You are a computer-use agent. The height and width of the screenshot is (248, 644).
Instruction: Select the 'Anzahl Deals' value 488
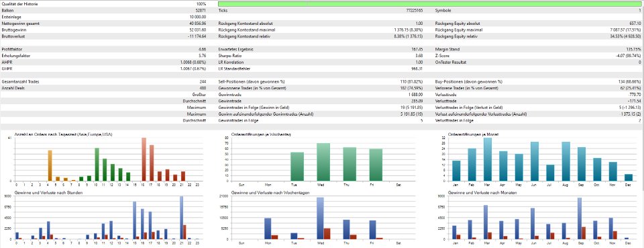tap(203, 88)
